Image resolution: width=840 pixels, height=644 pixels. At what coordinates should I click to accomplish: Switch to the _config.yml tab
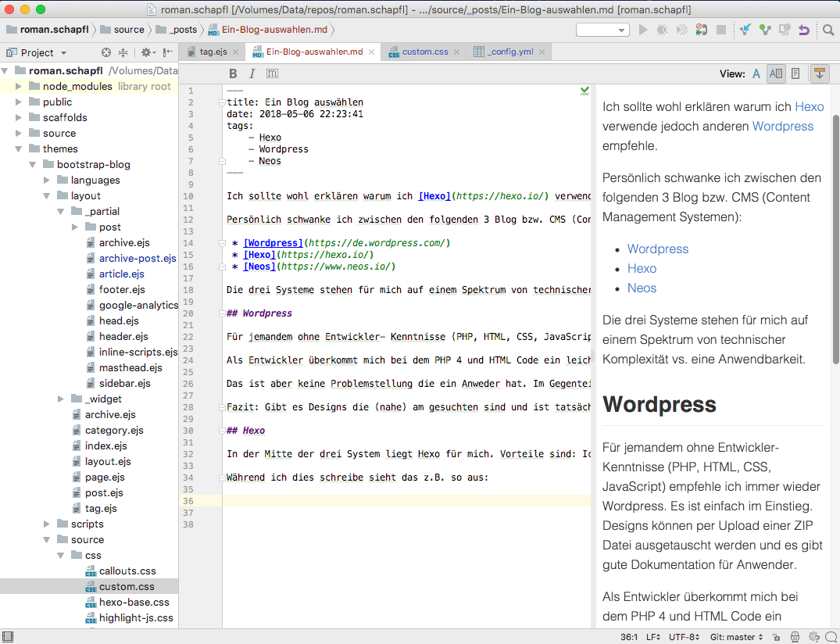point(510,52)
